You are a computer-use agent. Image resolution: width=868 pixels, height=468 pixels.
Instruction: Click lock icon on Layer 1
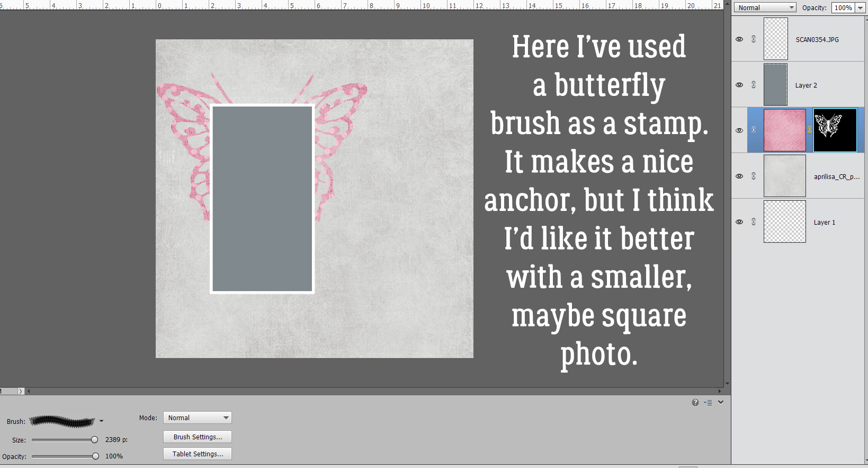(754, 222)
